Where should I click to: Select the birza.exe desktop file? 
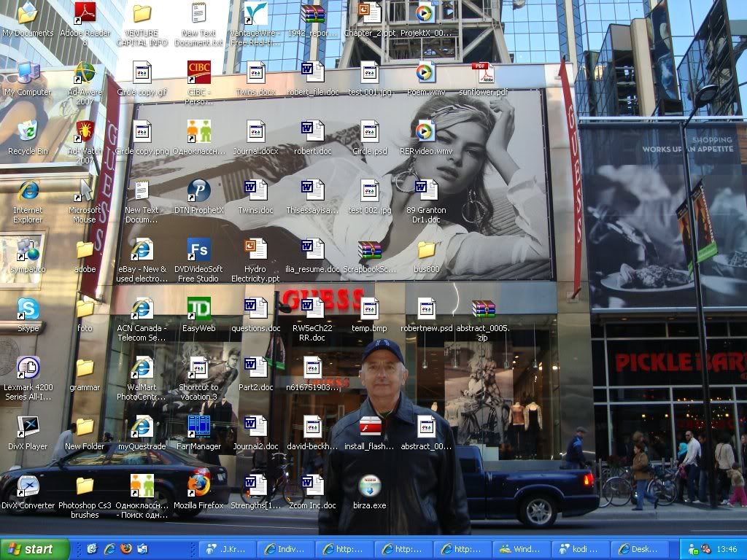[x=370, y=486]
